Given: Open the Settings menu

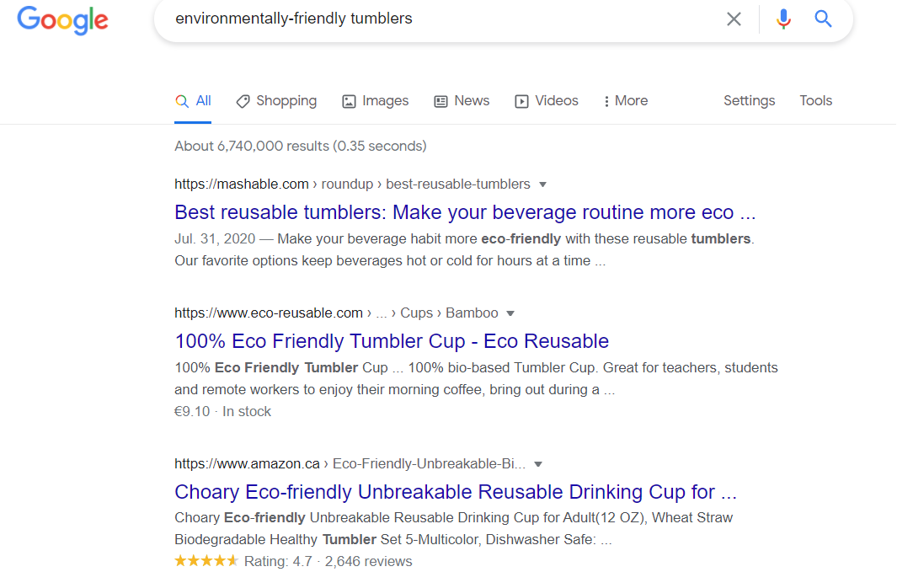Looking at the screenshot, I should (749, 101).
